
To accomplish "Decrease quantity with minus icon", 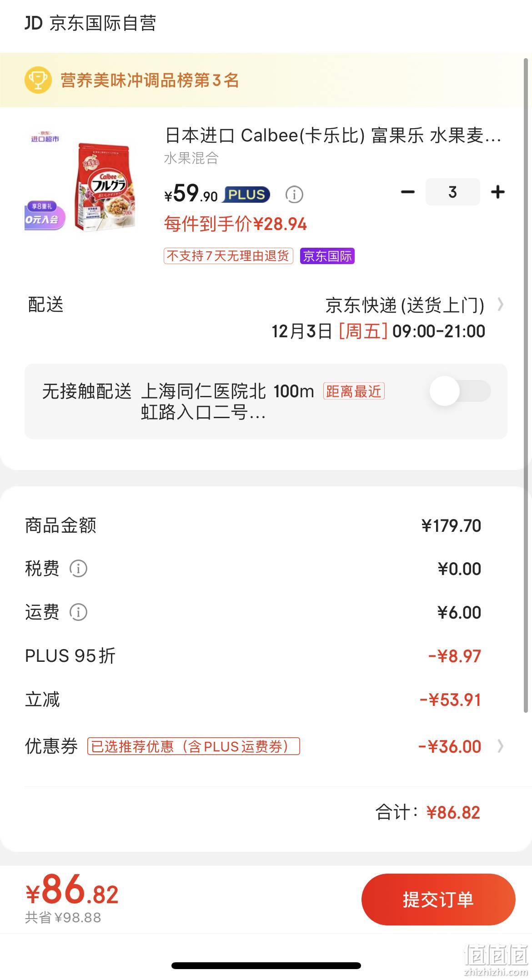I will point(408,192).
